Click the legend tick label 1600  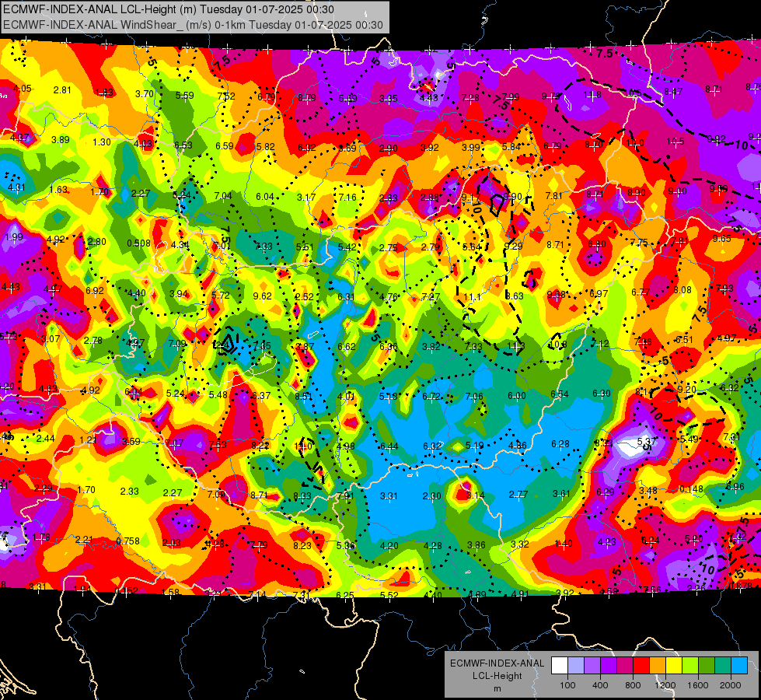point(697,685)
